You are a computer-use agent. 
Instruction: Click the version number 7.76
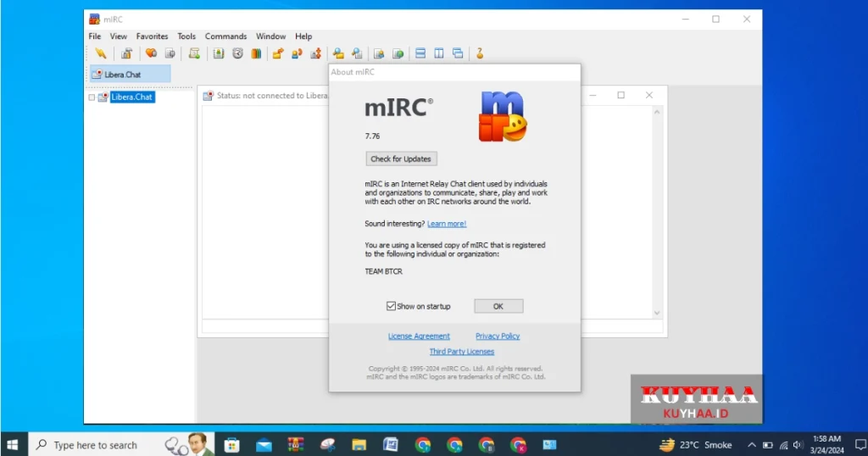(x=373, y=136)
